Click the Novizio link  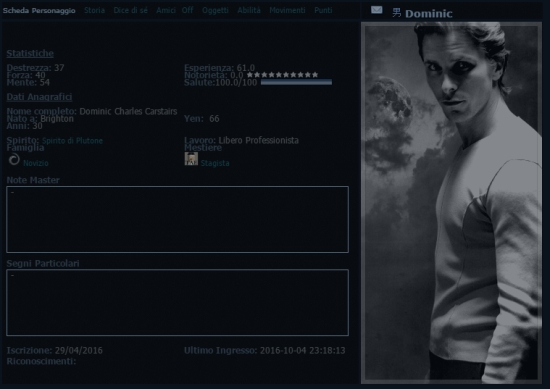pos(36,163)
